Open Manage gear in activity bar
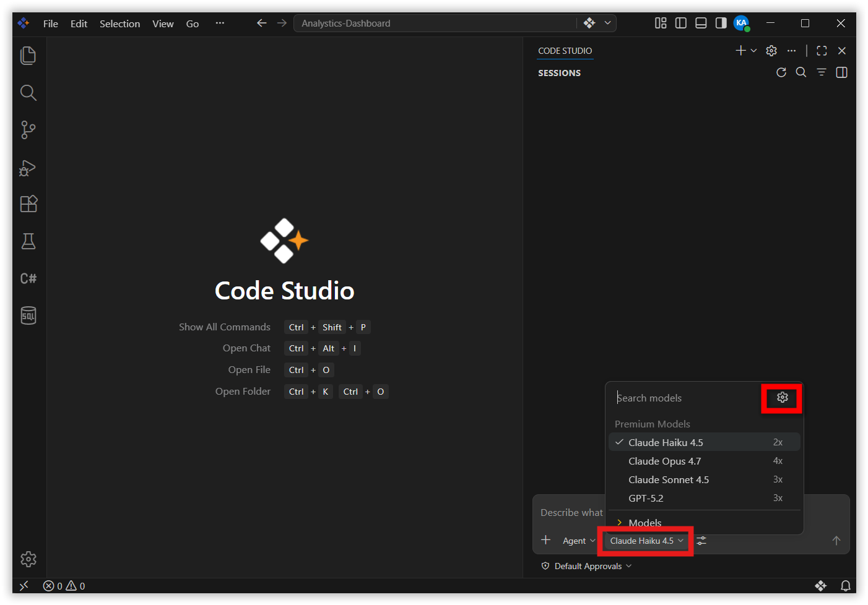 [x=28, y=559]
